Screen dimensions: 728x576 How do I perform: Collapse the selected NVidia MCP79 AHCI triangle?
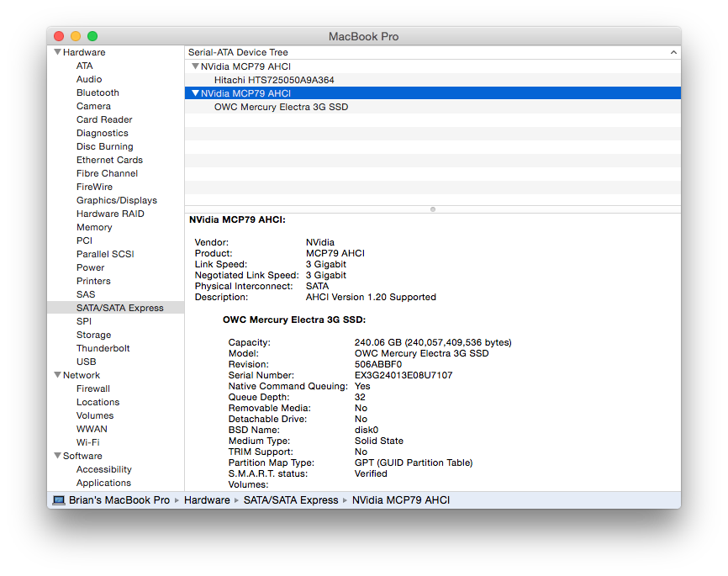(x=196, y=93)
